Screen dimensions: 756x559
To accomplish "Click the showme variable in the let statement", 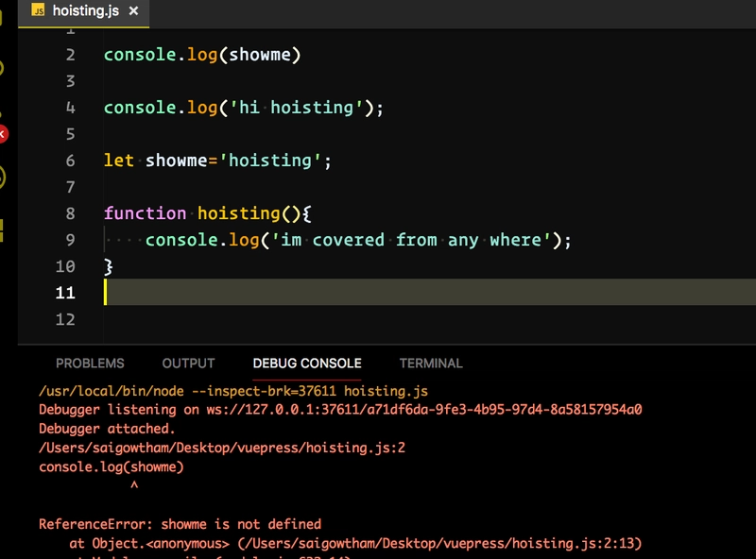I will tap(177, 161).
